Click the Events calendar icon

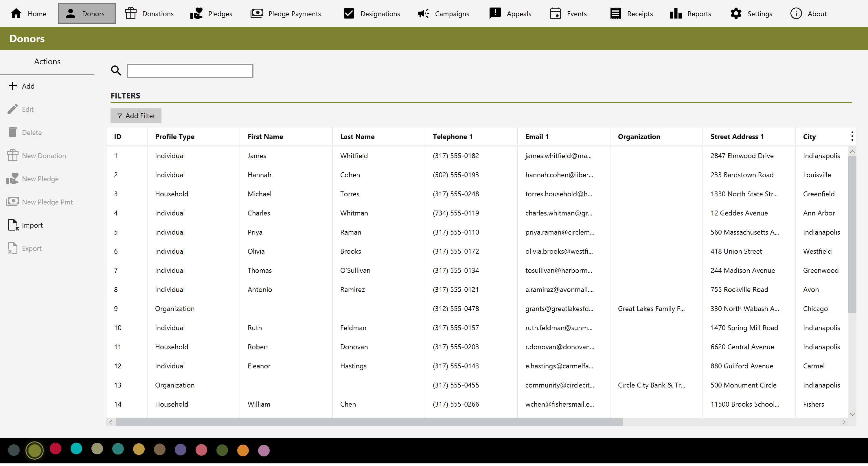[x=555, y=14]
